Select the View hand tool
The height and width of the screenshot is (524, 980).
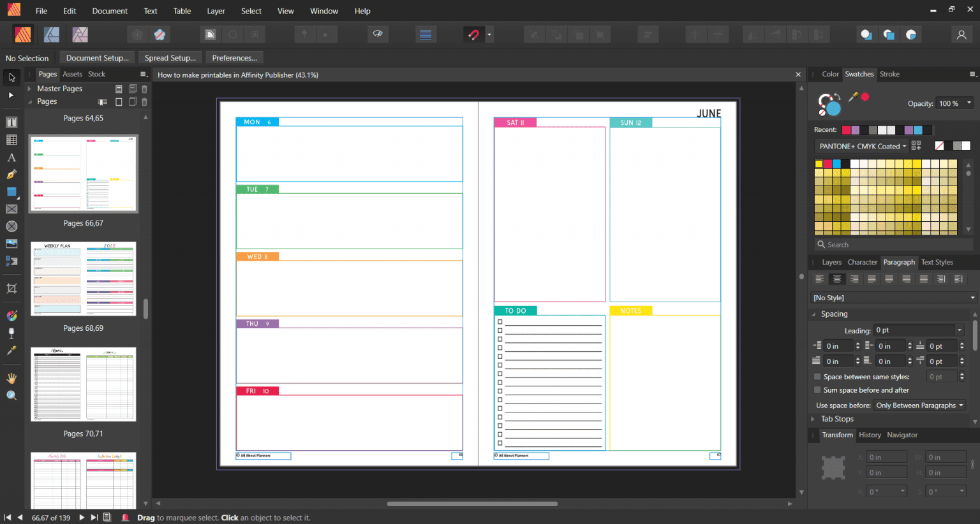coord(11,378)
